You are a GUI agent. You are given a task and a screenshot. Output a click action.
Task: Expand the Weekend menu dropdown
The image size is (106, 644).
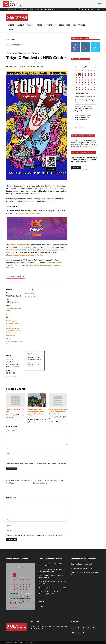[82, 25]
